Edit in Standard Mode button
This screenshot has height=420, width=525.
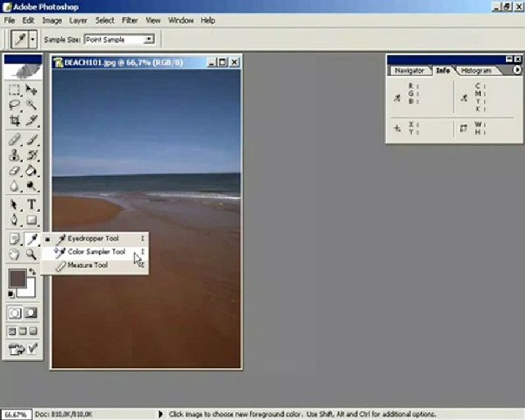click(x=15, y=313)
